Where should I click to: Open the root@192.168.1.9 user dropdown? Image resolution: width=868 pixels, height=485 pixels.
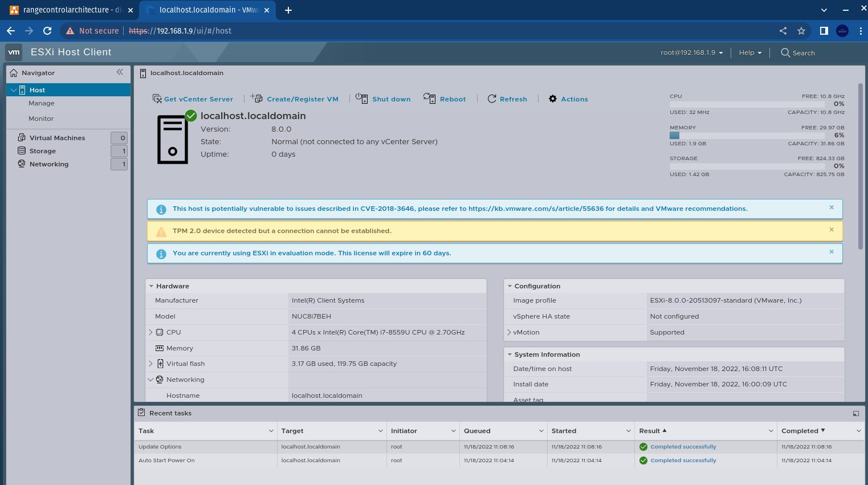tap(692, 52)
